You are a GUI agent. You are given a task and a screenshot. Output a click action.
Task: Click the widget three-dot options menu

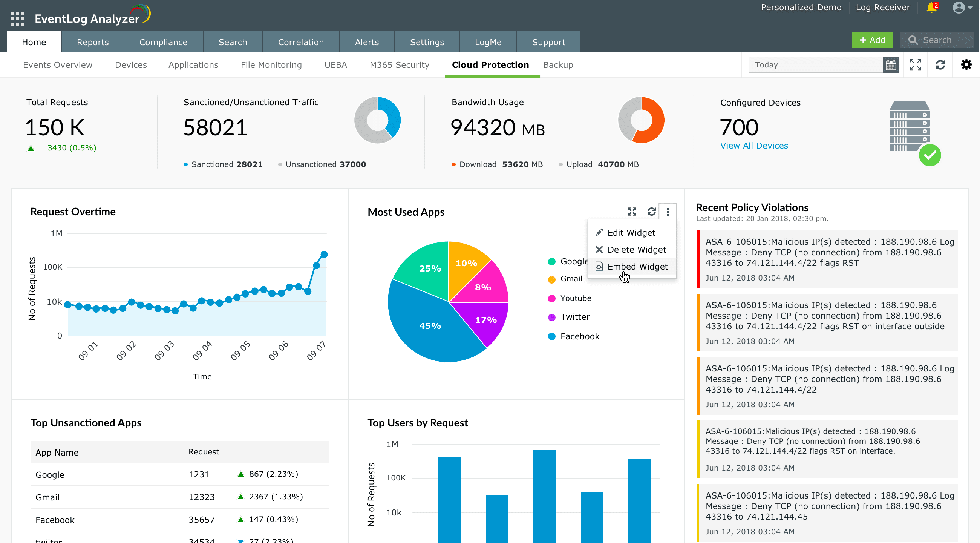[x=668, y=212]
